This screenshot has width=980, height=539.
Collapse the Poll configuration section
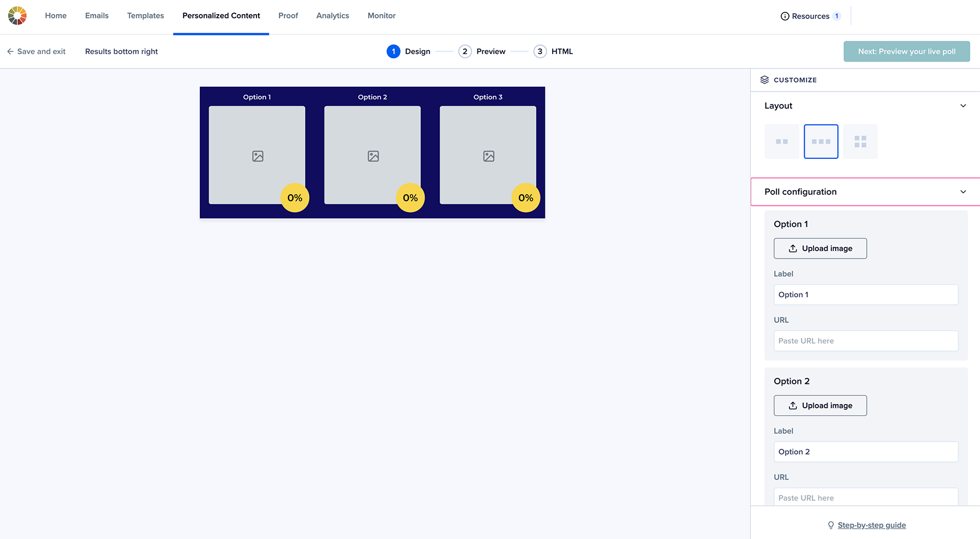tap(963, 192)
